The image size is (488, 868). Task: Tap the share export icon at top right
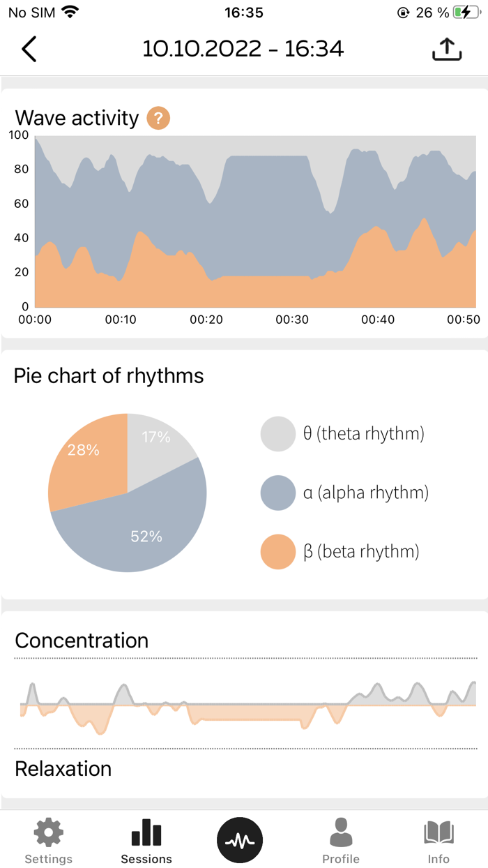[446, 49]
